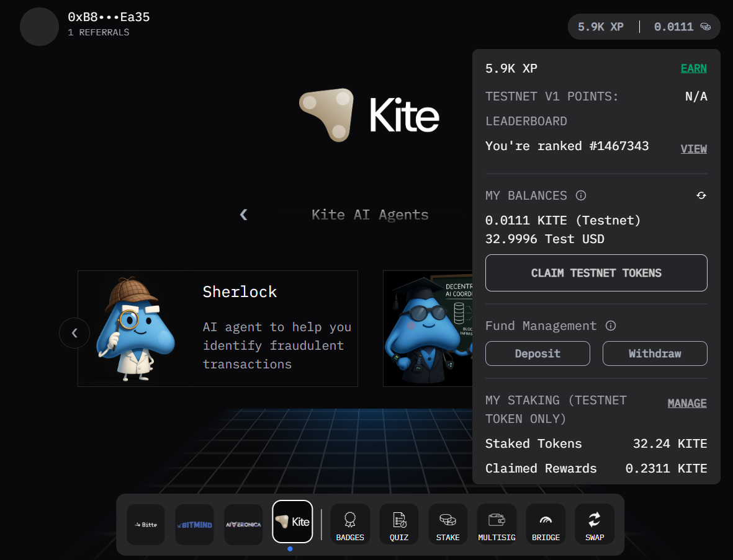This screenshot has width=733, height=560.
Task: Refresh the My Balances values
Action: point(701,196)
